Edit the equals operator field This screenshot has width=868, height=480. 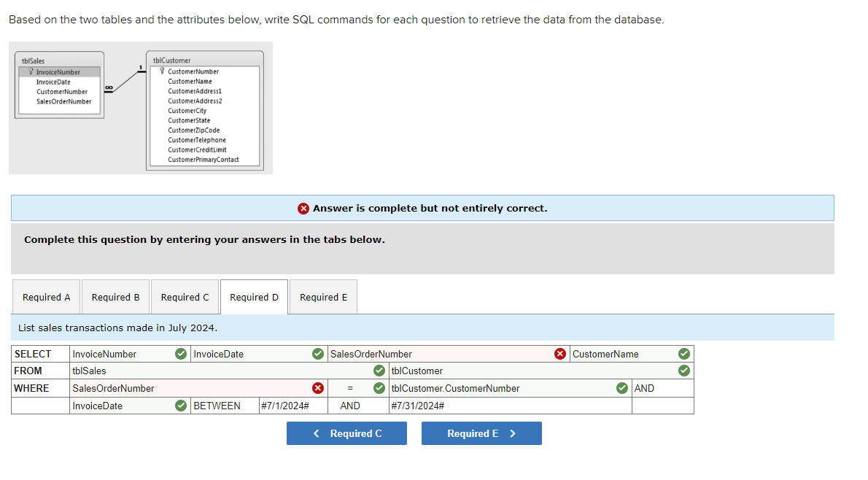(358, 388)
